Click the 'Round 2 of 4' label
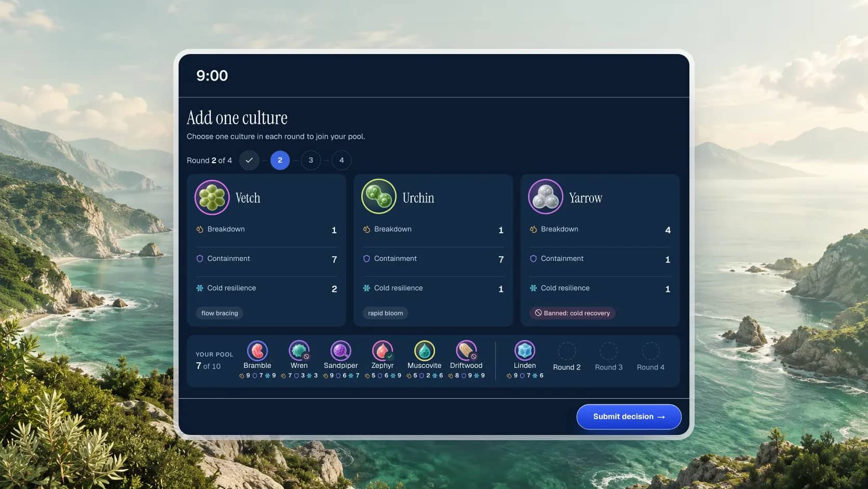Screen dimensions: 868x489 click(x=209, y=161)
